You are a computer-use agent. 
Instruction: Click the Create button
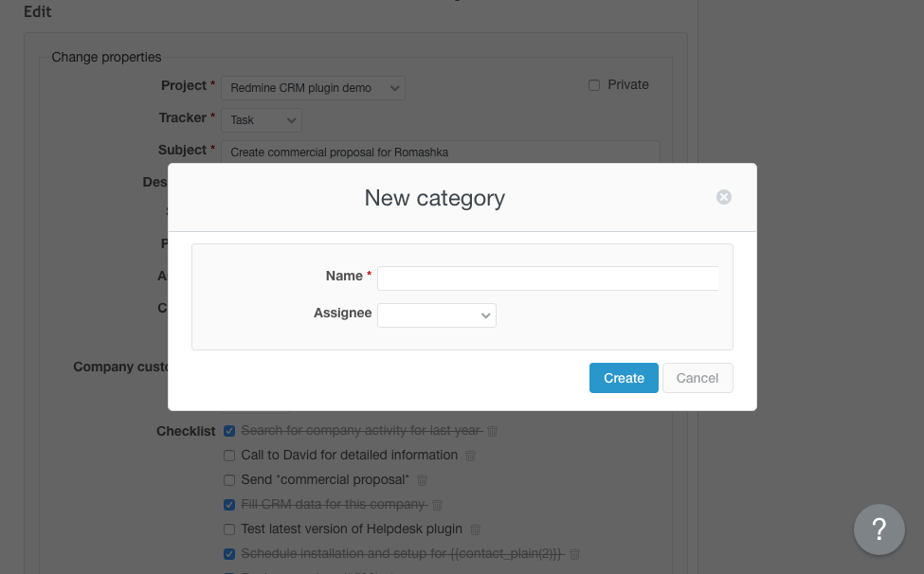click(624, 378)
